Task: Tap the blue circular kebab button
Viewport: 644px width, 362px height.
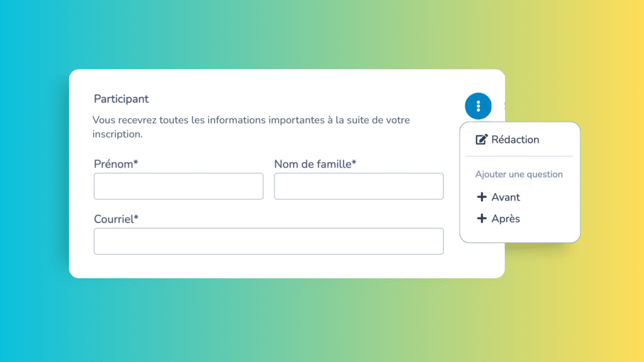Action: click(x=479, y=106)
